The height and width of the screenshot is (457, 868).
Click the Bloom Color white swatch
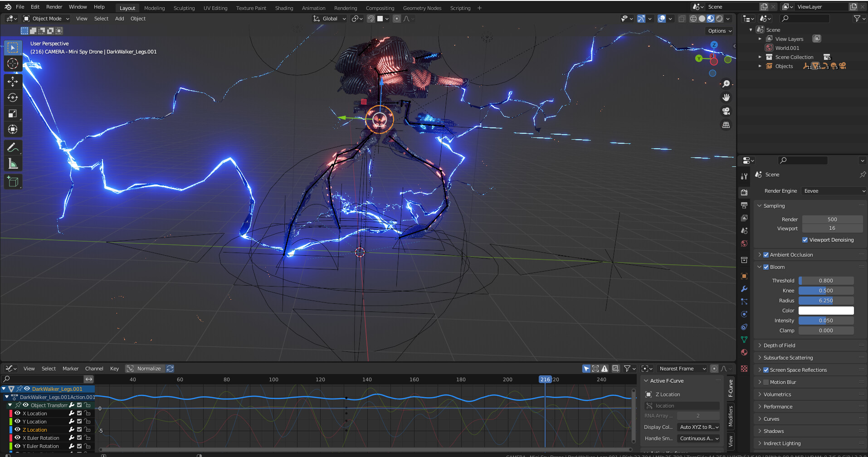pos(826,311)
